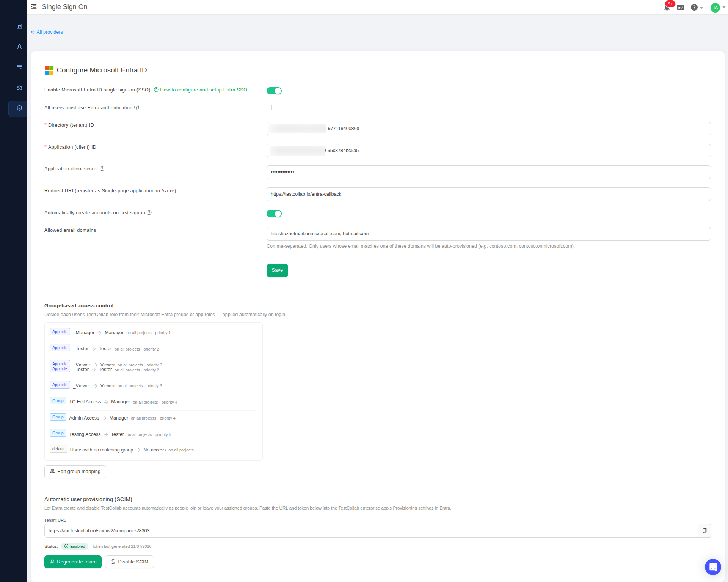Image resolution: width=728 pixels, height=582 pixels.
Task: Open the notifications bell
Action: pyautogui.click(x=667, y=7)
